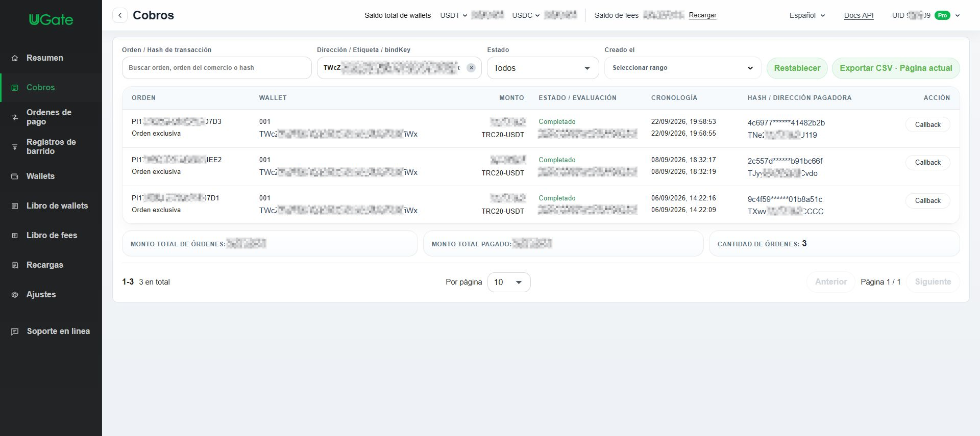This screenshot has width=980, height=436.
Task: Open the USDC balance dropdown
Action: [x=526, y=15]
